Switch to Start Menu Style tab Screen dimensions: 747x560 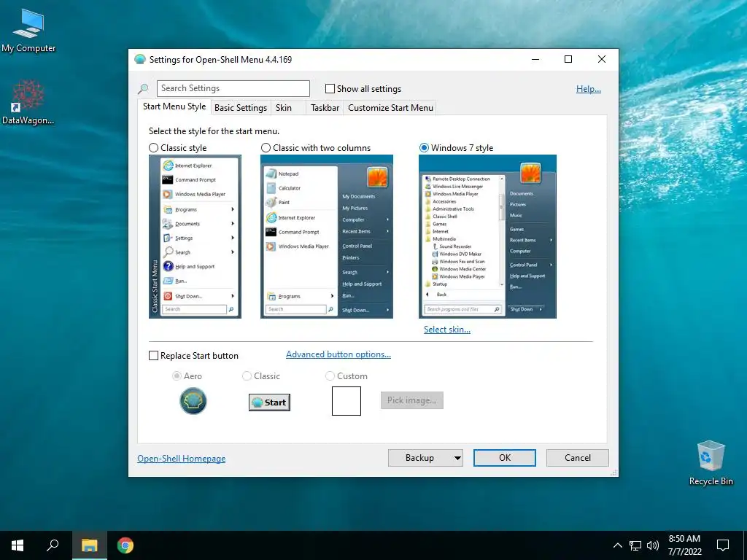(174, 106)
